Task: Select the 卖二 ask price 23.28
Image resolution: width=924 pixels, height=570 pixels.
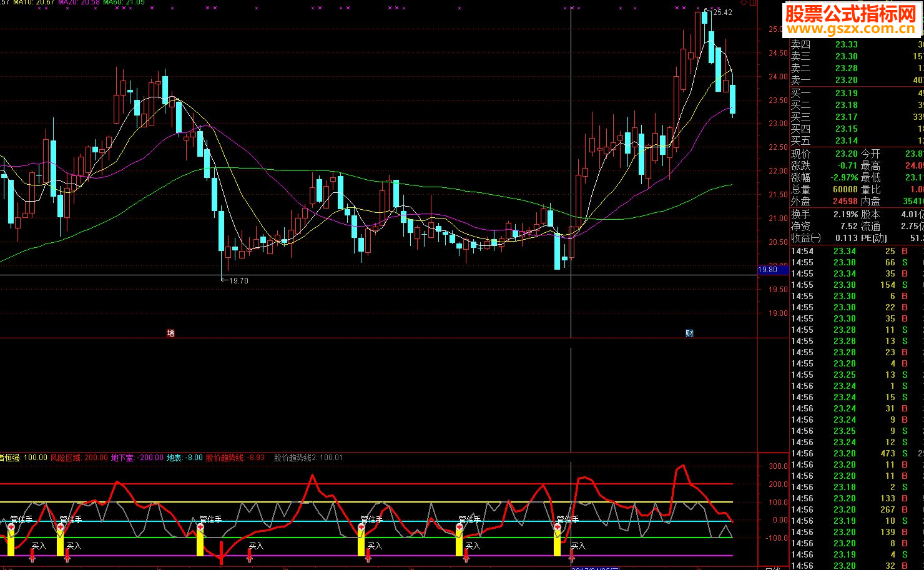Action: [847, 68]
